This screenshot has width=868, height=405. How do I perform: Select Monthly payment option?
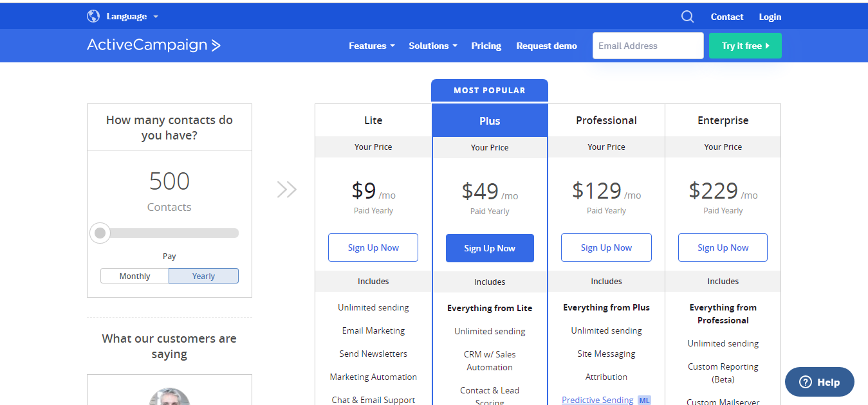(135, 276)
